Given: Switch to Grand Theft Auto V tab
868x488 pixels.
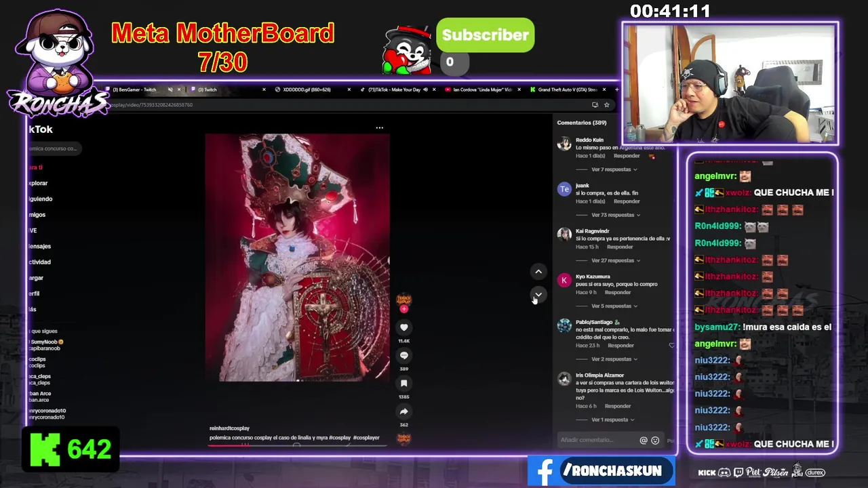Looking at the screenshot, I should coord(568,89).
